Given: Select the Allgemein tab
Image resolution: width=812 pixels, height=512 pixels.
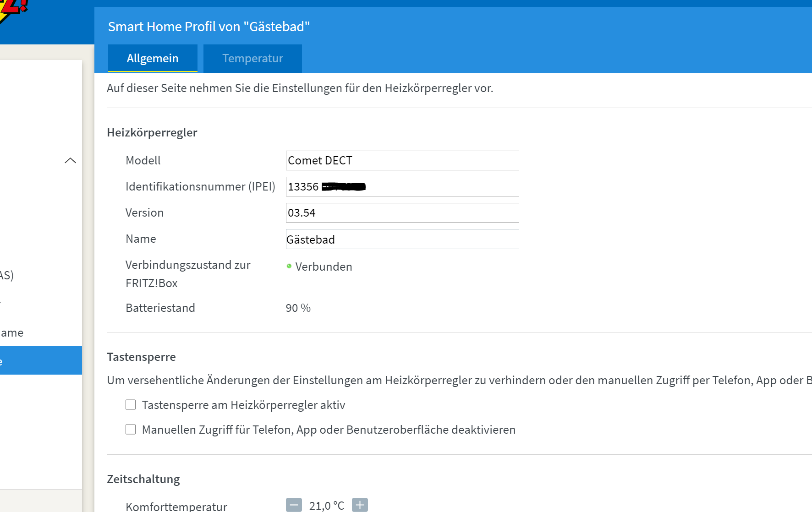Looking at the screenshot, I should 153,59.
